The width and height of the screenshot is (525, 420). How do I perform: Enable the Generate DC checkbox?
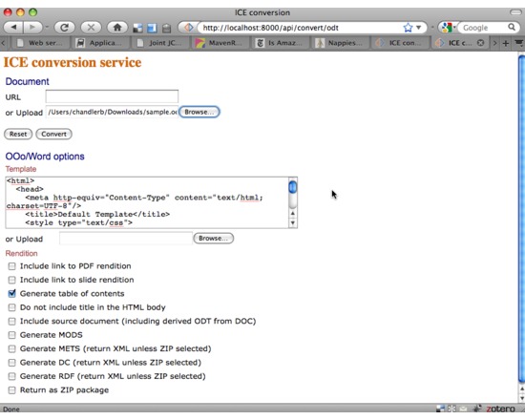pyautogui.click(x=12, y=363)
